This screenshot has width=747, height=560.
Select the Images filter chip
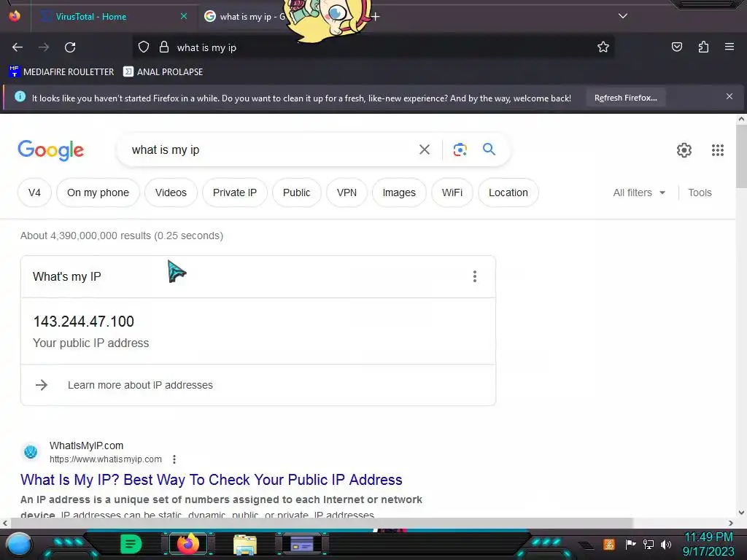[399, 192]
